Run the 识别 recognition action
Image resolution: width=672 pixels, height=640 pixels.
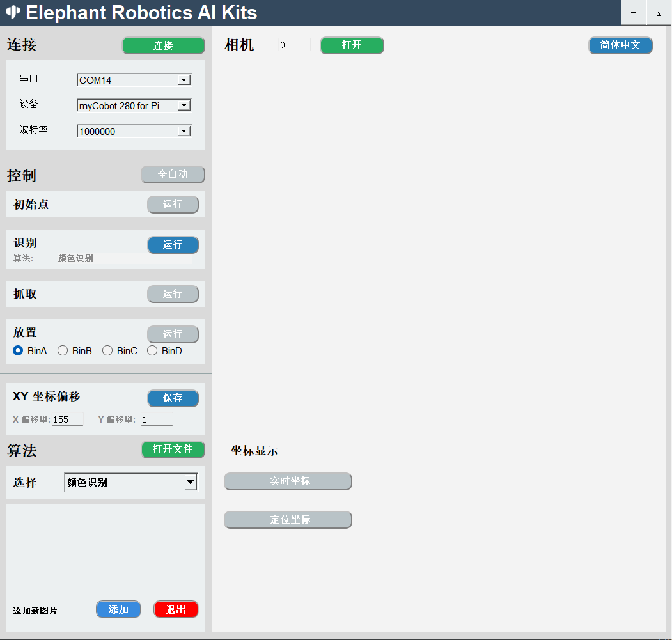click(173, 245)
